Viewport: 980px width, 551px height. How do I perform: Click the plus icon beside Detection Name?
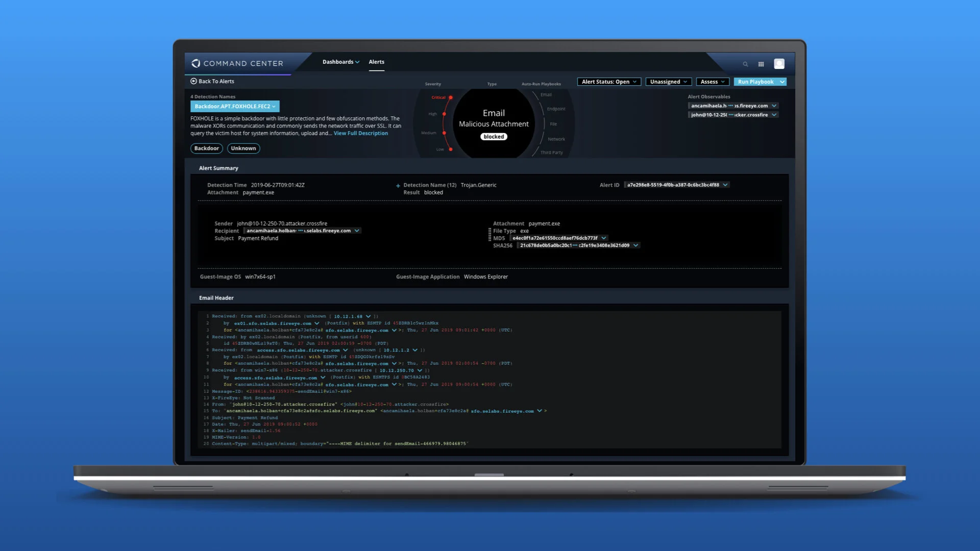coord(398,186)
